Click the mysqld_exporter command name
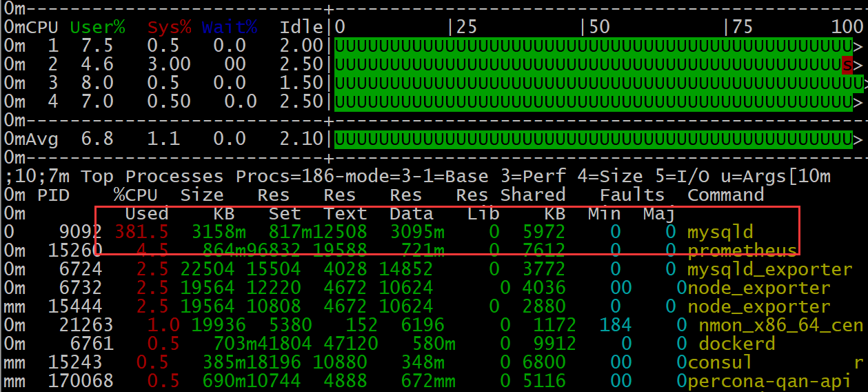 coord(769,269)
